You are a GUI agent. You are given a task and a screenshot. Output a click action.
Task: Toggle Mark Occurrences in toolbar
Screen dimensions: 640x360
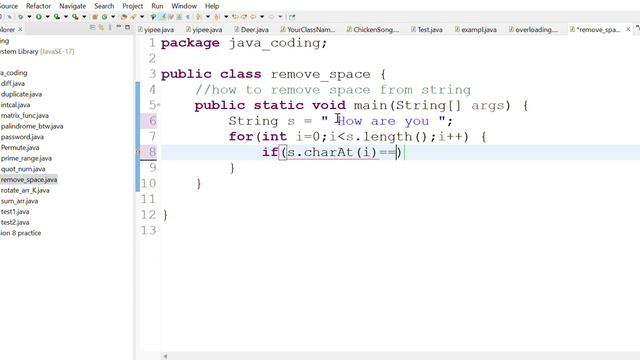(x=162, y=17)
